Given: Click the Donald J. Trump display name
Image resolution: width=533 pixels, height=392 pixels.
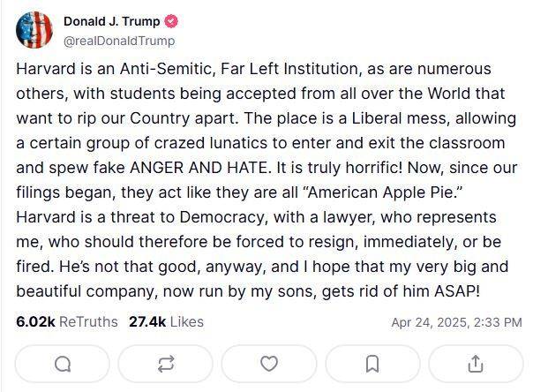Looking at the screenshot, I should 111,21.
